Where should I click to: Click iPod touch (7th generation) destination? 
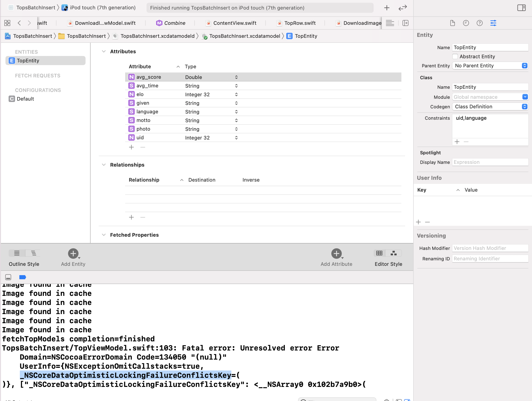click(99, 8)
